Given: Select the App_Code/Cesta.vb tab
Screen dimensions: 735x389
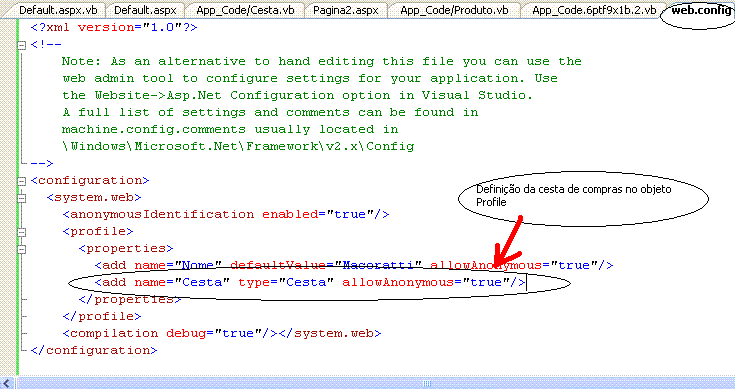Looking at the screenshot, I should [245, 10].
